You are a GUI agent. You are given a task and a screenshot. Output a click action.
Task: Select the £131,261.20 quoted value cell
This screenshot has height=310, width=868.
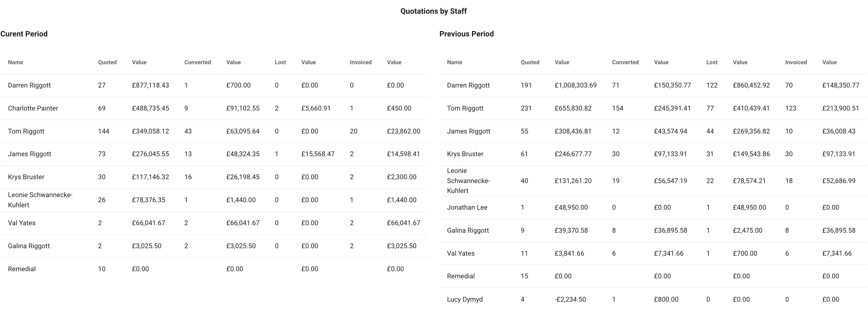[x=573, y=181]
